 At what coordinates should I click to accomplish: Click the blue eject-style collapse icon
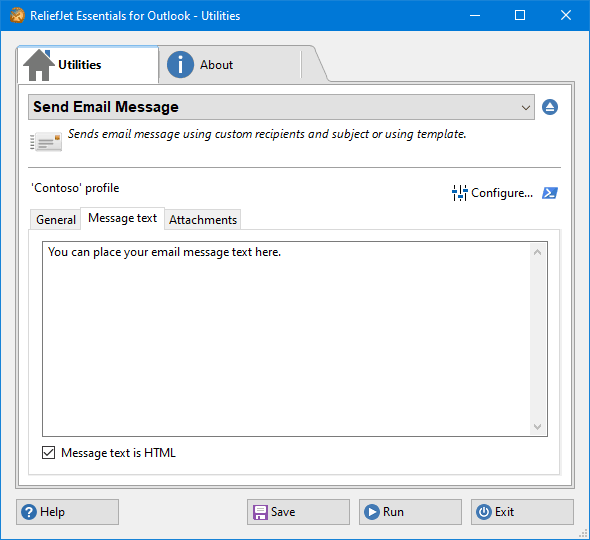coord(550,107)
